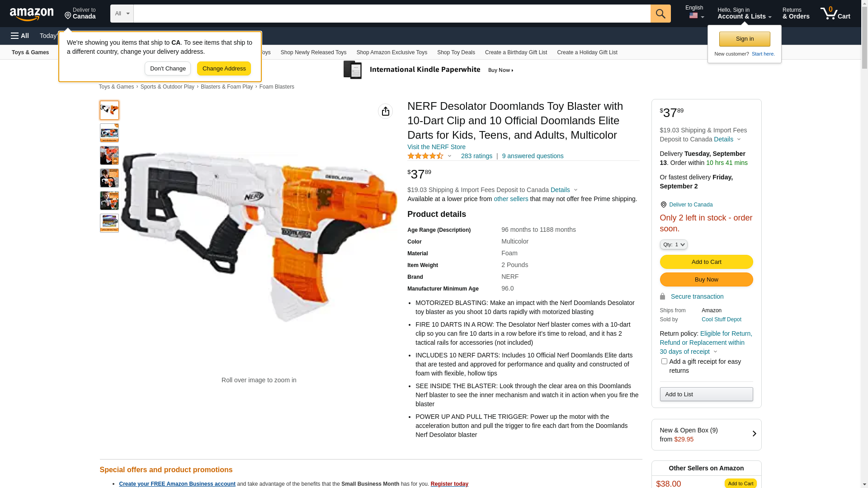Viewport: 868px width, 488px height.
Task: Click Deliver to Canada location icon
Action: click(x=68, y=16)
